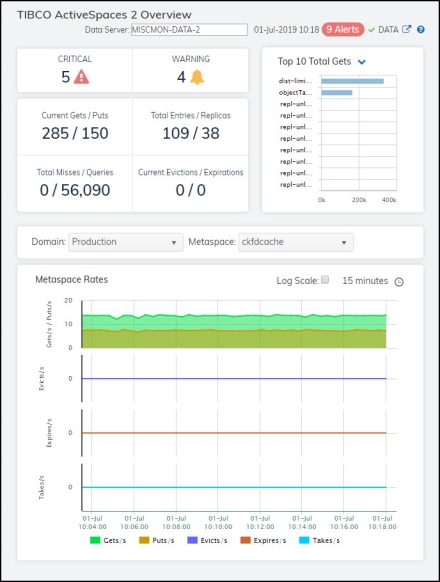440x582 pixels.
Task: Click the 01-Jul-2019 10:18 timestamp
Action: (286, 30)
